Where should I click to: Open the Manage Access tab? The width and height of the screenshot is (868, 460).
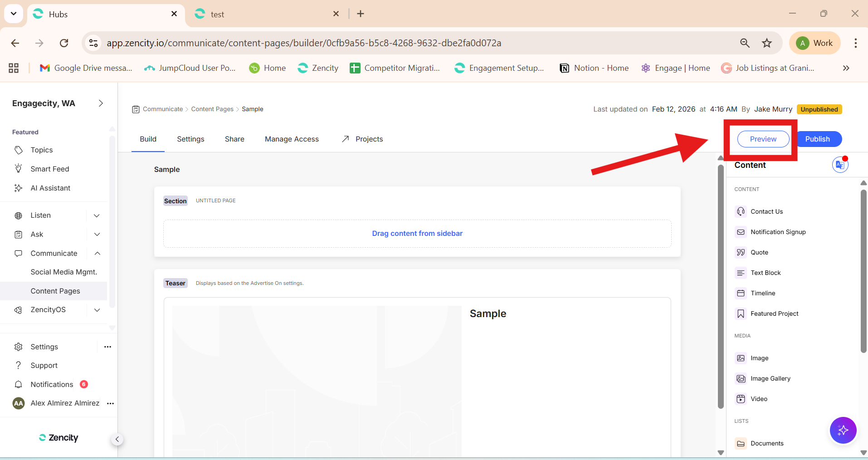tap(292, 139)
